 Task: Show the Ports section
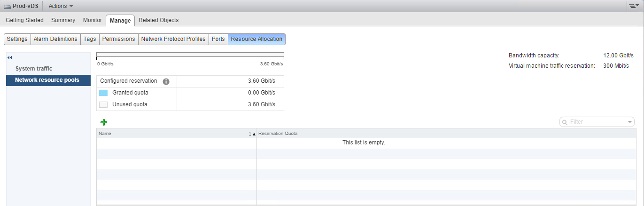(218, 39)
